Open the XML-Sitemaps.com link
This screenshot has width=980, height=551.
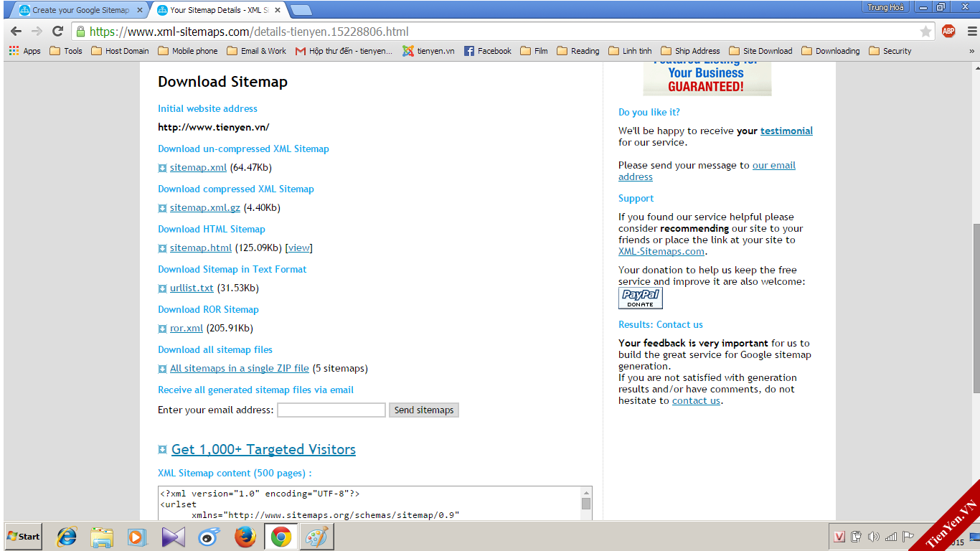pyautogui.click(x=661, y=251)
